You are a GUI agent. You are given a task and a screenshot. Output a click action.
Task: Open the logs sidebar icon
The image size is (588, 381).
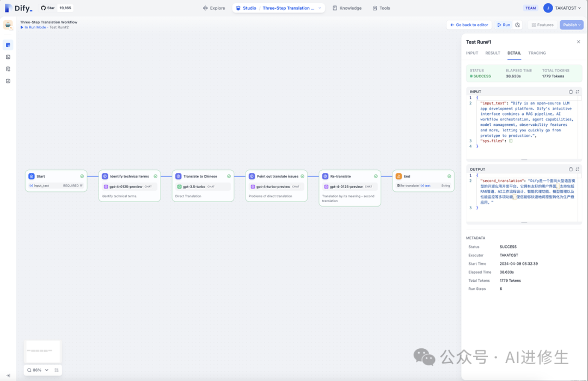pos(8,69)
